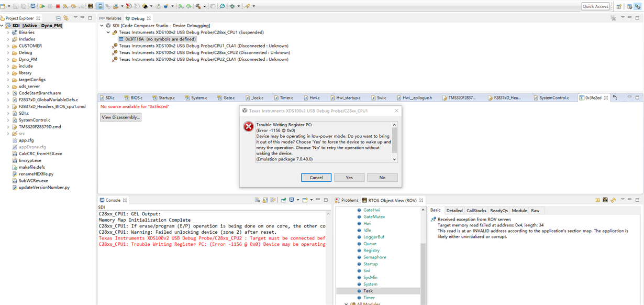Click the Save toolbar icon
The image size is (644, 305).
click(x=16, y=6)
